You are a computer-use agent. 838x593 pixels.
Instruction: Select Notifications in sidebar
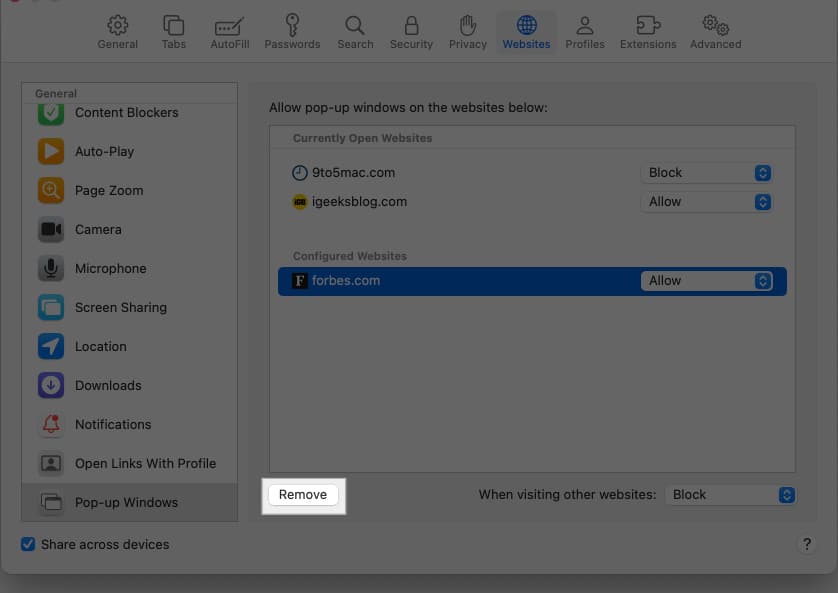(113, 425)
